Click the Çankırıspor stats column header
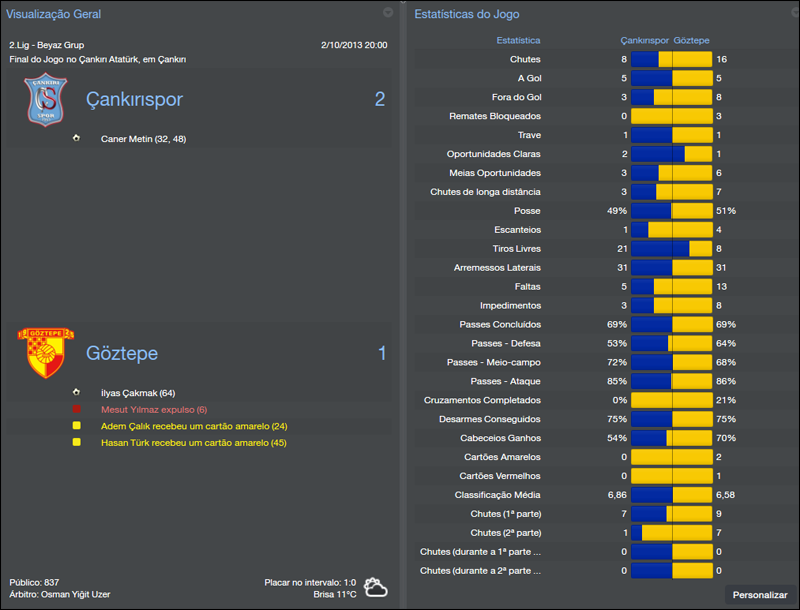The image size is (800, 610). pyautogui.click(x=644, y=41)
